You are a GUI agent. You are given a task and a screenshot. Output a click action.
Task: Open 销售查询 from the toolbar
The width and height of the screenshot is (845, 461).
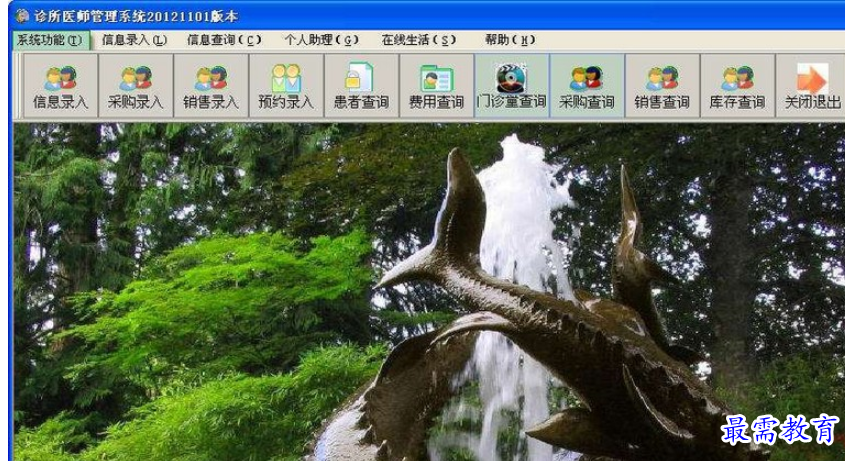coord(662,86)
